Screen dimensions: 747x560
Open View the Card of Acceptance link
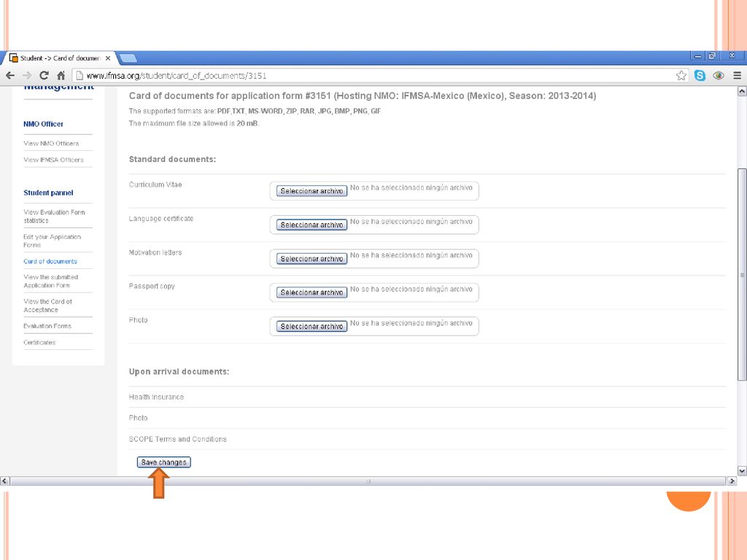pos(47,306)
